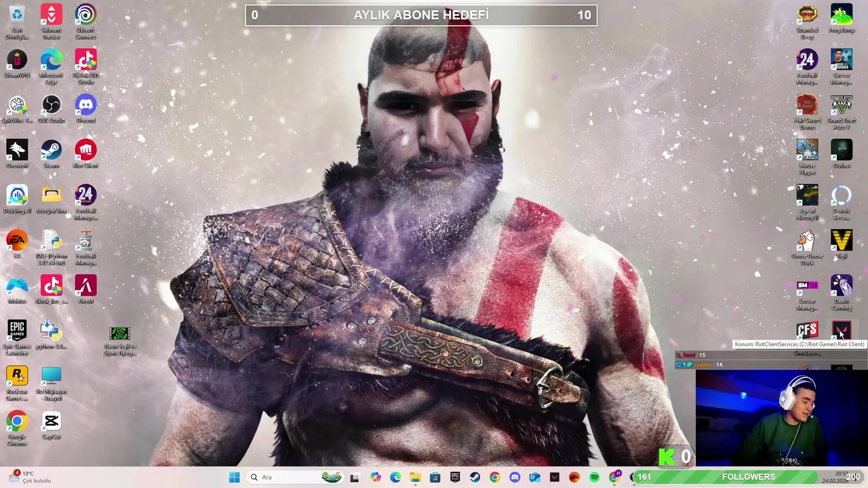
Task: Open Microsoft Store from taskbar
Action: coord(435,477)
